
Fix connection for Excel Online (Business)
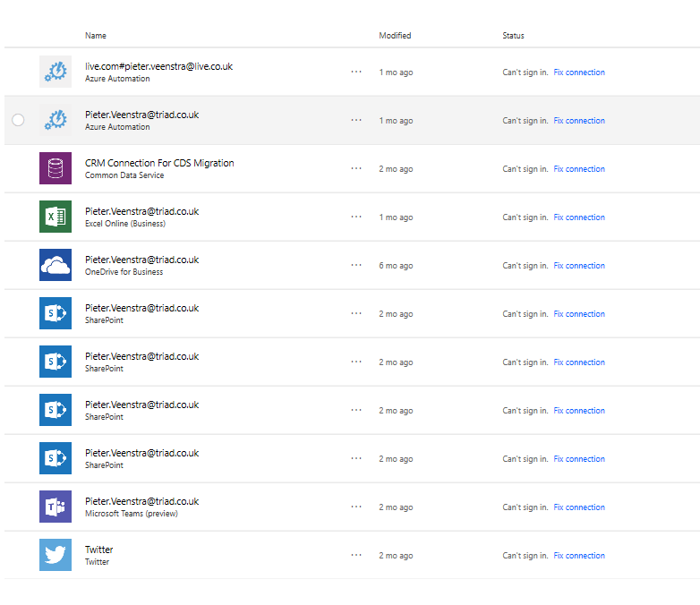click(x=579, y=217)
